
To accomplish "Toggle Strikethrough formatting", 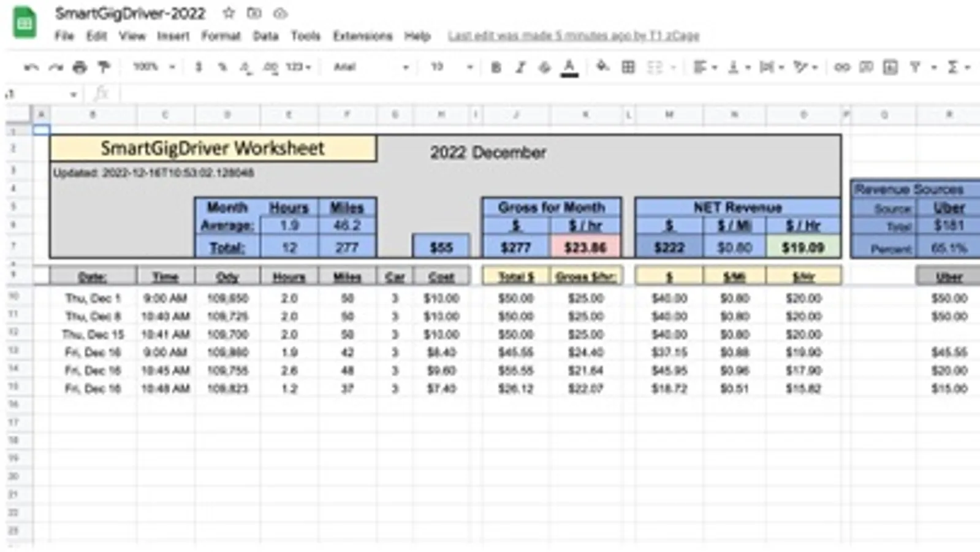I will (544, 67).
